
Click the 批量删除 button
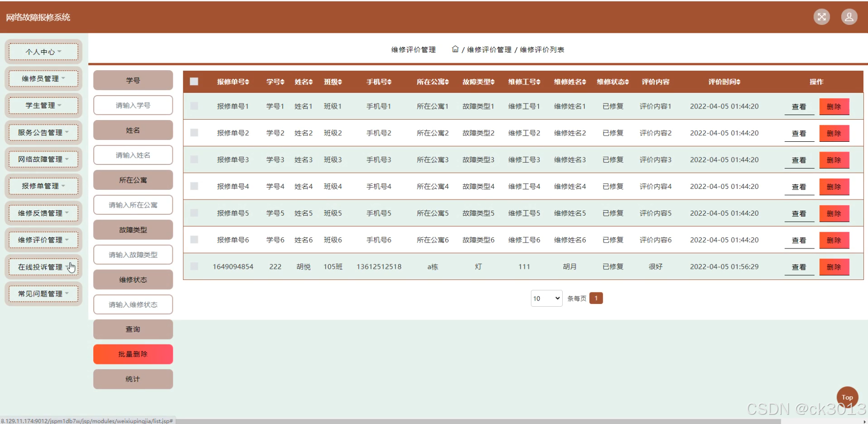[x=133, y=354]
